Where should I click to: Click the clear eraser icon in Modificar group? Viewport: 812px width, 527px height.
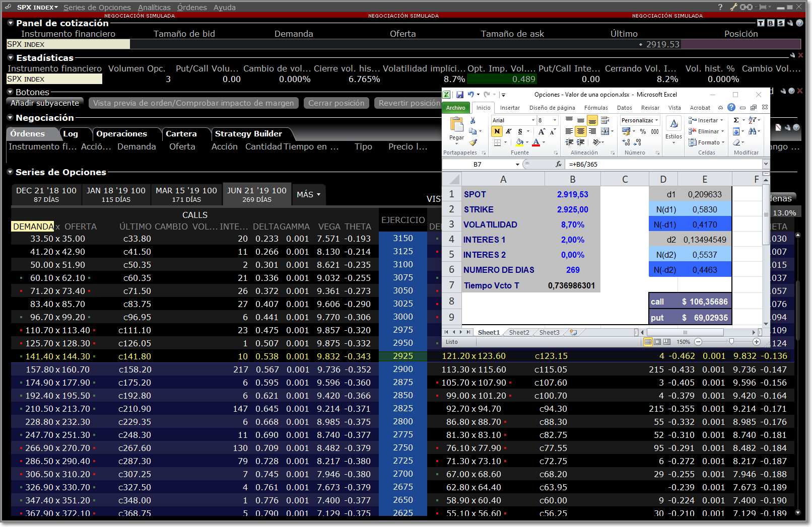click(x=736, y=142)
